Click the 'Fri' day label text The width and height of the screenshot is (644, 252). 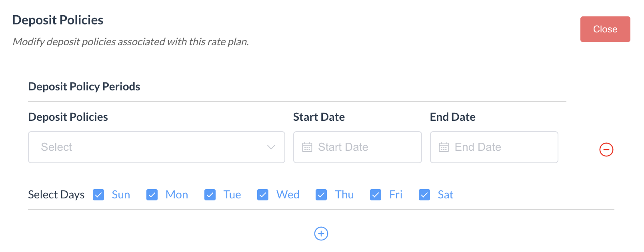click(396, 195)
